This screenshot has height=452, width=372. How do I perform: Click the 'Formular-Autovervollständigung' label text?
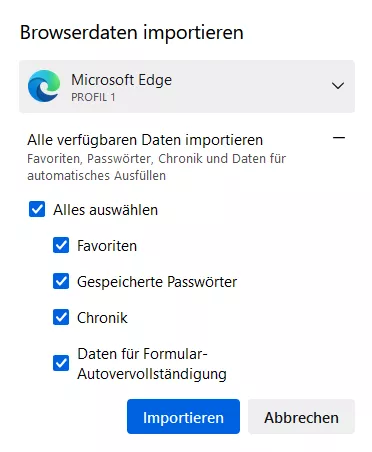(x=152, y=364)
